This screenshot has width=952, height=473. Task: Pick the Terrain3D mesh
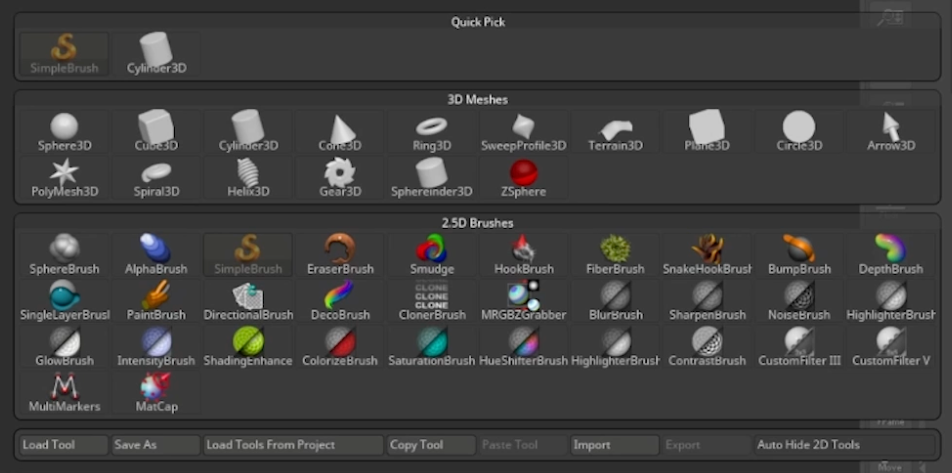coord(615,132)
